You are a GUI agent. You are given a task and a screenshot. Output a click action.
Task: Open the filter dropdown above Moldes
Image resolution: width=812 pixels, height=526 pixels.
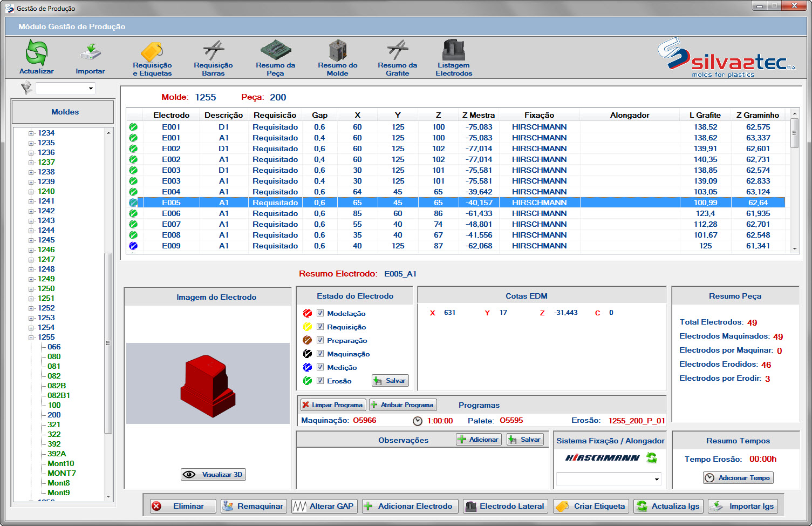(91, 88)
